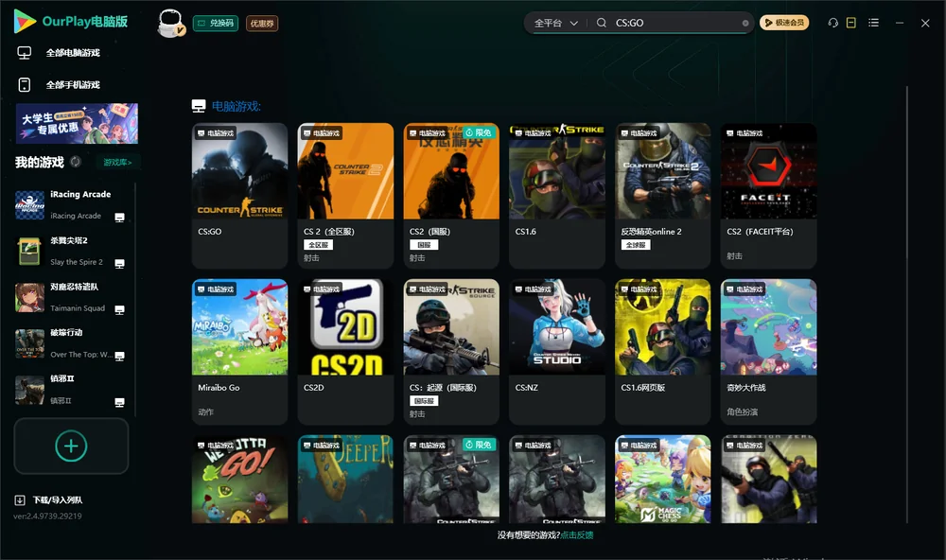The image size is (946, 560).
Task: Open the CS:NZ game card
Action: point(557,351)
